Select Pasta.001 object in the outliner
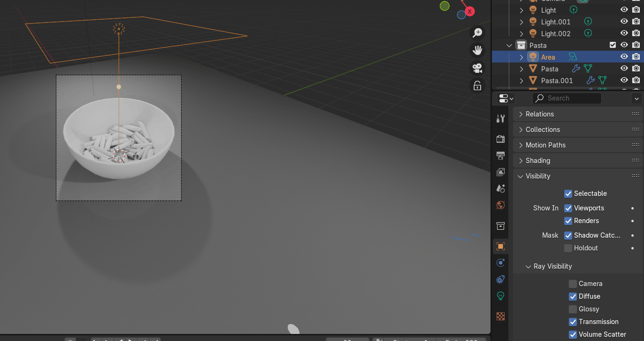 click(x=557, y=81)
